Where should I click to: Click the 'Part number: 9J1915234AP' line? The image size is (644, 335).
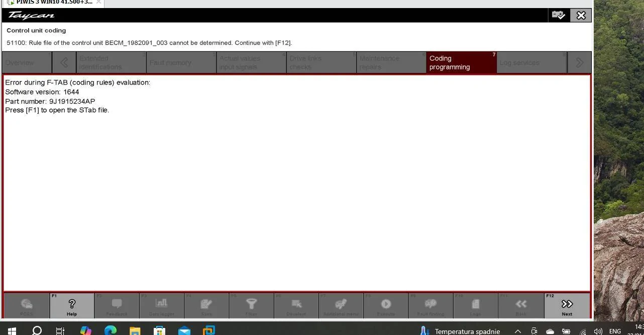pyautogui.click(x=50, y=101)
